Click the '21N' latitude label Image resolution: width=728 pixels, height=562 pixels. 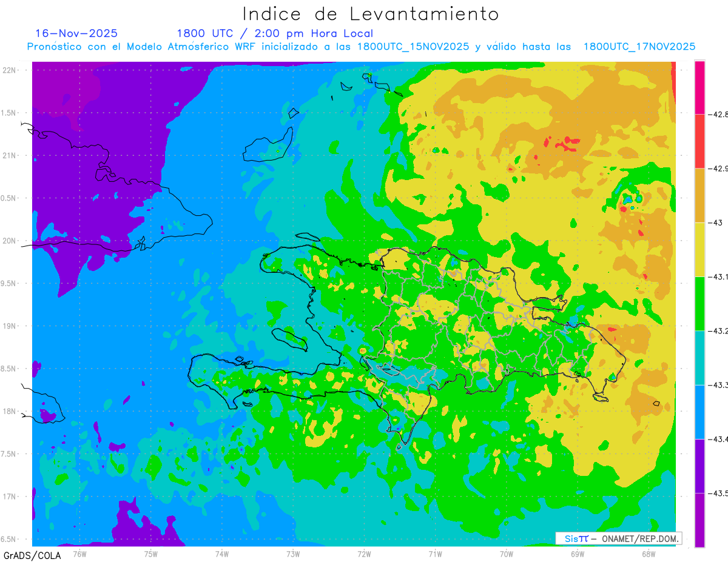click(10, 155)
